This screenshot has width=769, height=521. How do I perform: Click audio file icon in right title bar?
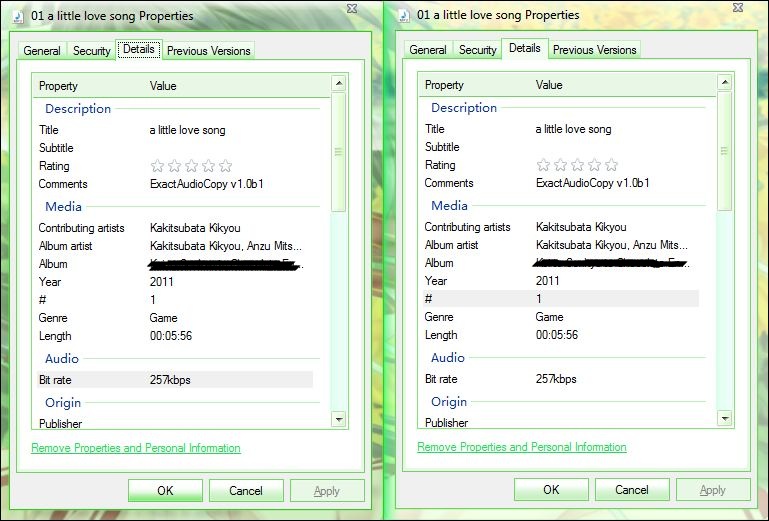pos(404,16)
